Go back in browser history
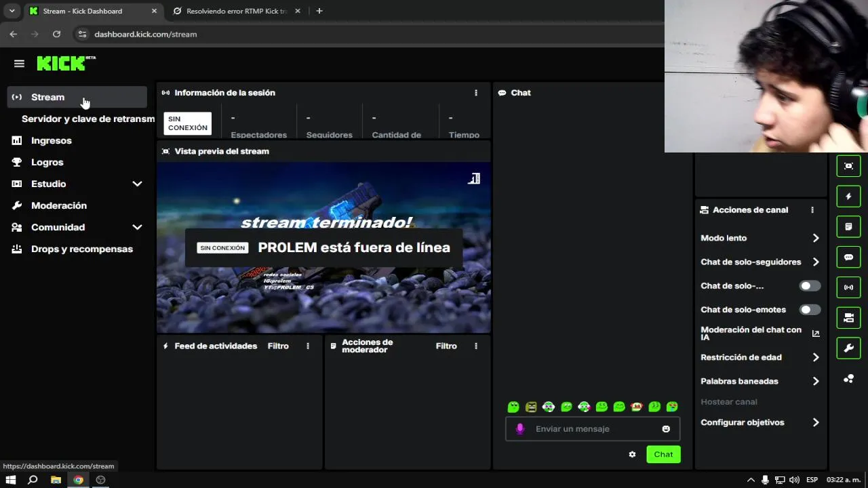This screenshot has height=488, width=868. (13, 34)
